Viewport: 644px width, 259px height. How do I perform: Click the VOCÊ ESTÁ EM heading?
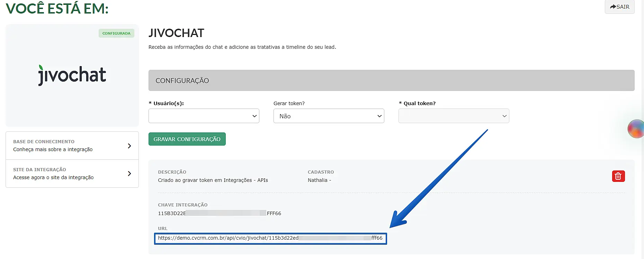pos(57,8)
